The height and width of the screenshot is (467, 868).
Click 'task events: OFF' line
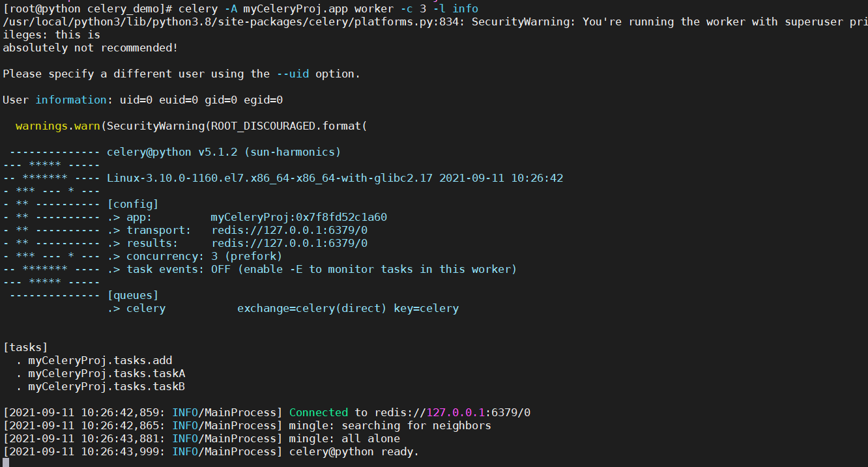coord(312,270)
